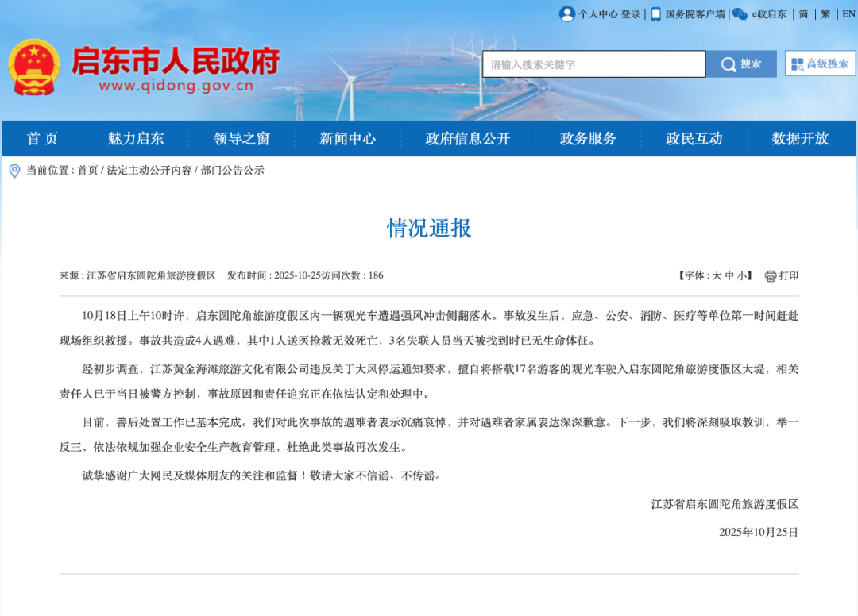The width and height of the screenshot is (858, 616).
Task: Click the printer icon beside 打印
Action: (771, 276)
